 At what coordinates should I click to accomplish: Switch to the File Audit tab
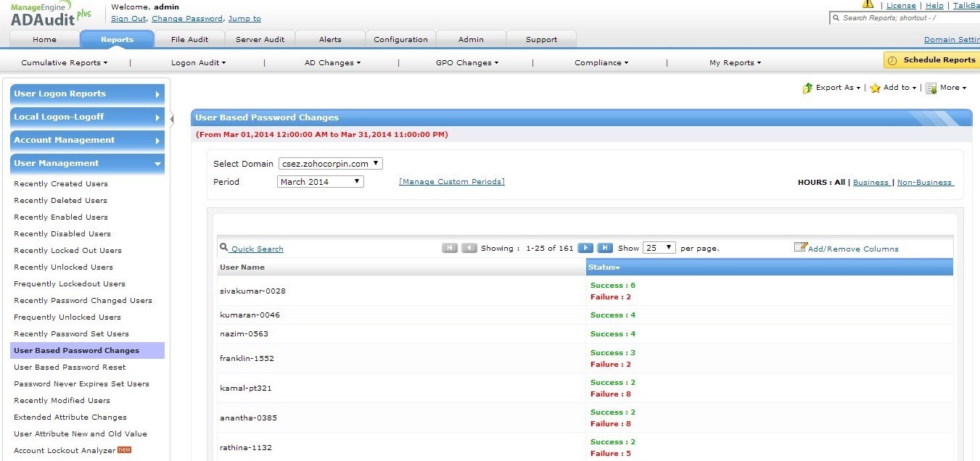[x=190, y=38]
